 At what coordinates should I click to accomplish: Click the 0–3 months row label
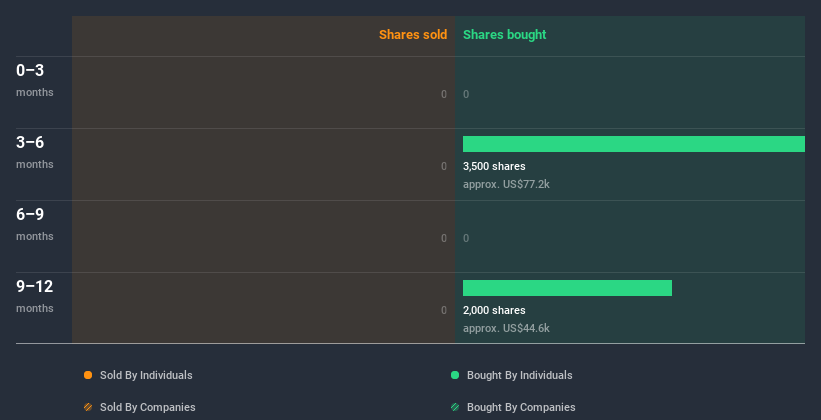tap(35, 80)
